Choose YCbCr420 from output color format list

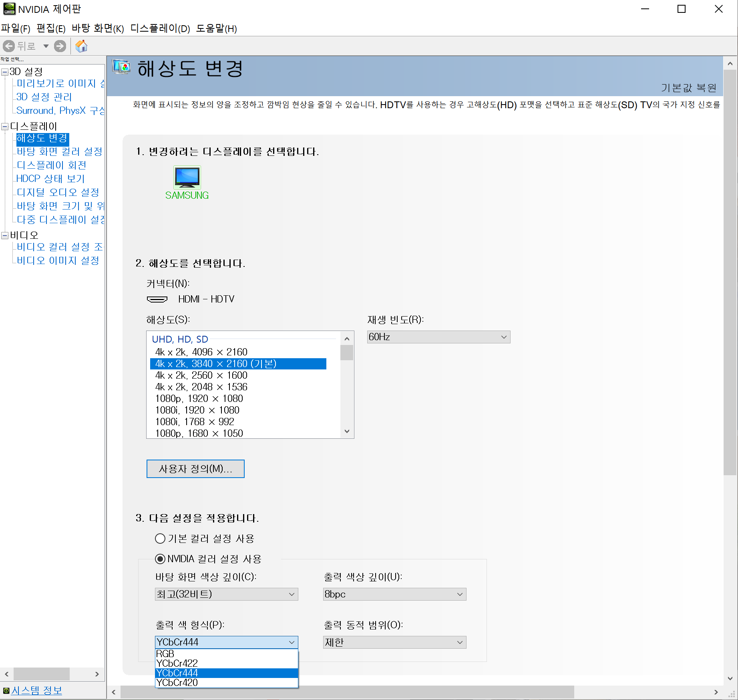click(227, 683)
